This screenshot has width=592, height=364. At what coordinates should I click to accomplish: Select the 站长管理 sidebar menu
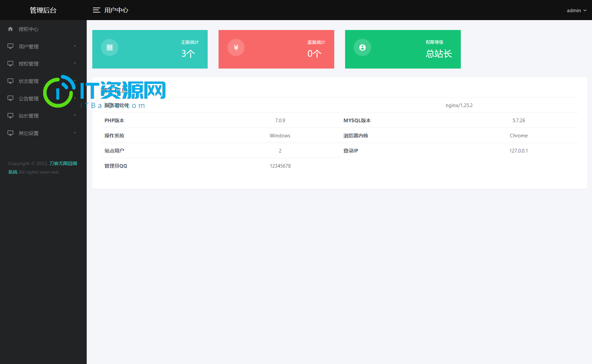(43, 116)
